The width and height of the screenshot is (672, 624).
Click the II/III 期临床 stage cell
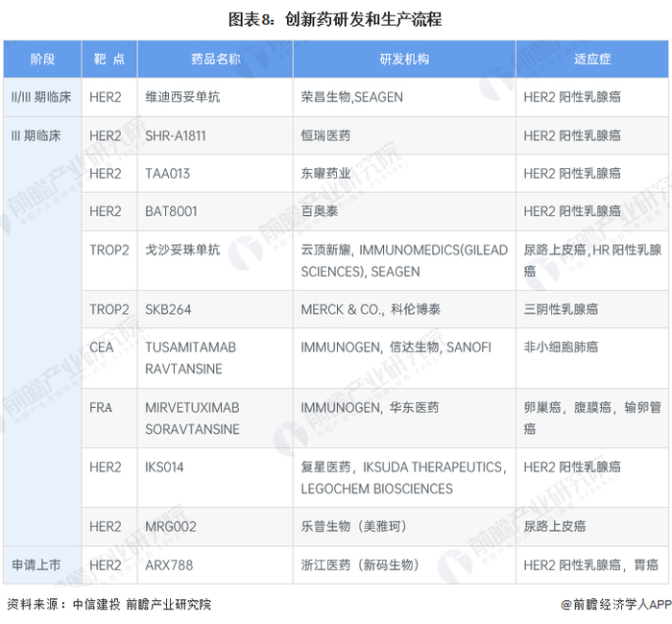tap(41, 97)
